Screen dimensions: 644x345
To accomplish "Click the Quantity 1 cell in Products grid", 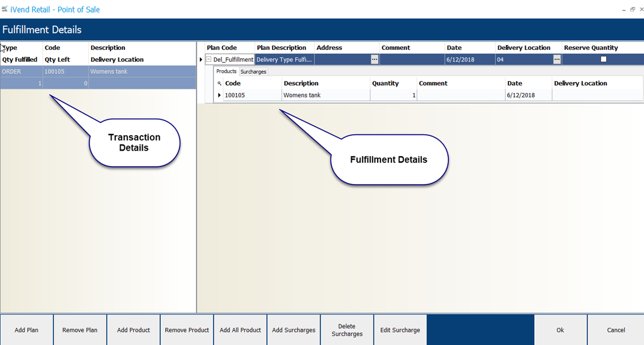I will point(394,95).
